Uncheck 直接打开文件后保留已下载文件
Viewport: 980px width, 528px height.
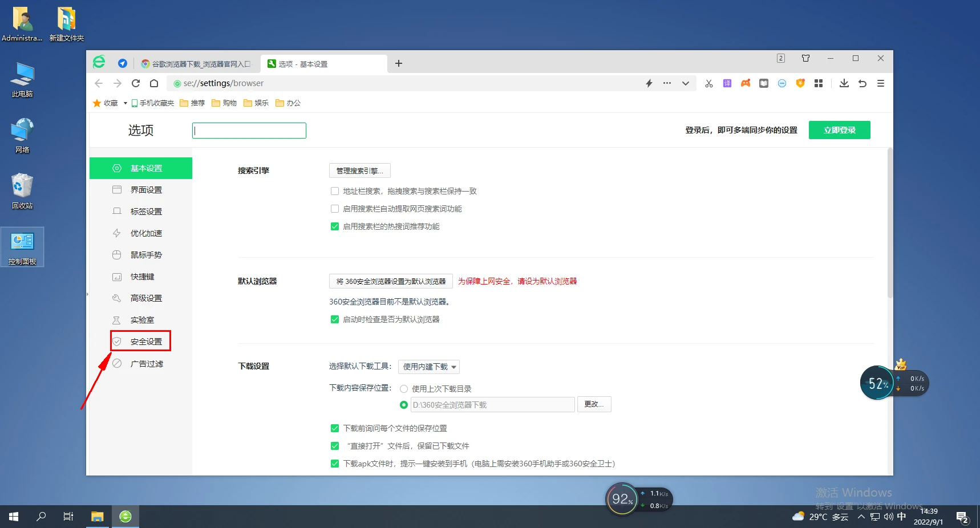coord(335,446)
